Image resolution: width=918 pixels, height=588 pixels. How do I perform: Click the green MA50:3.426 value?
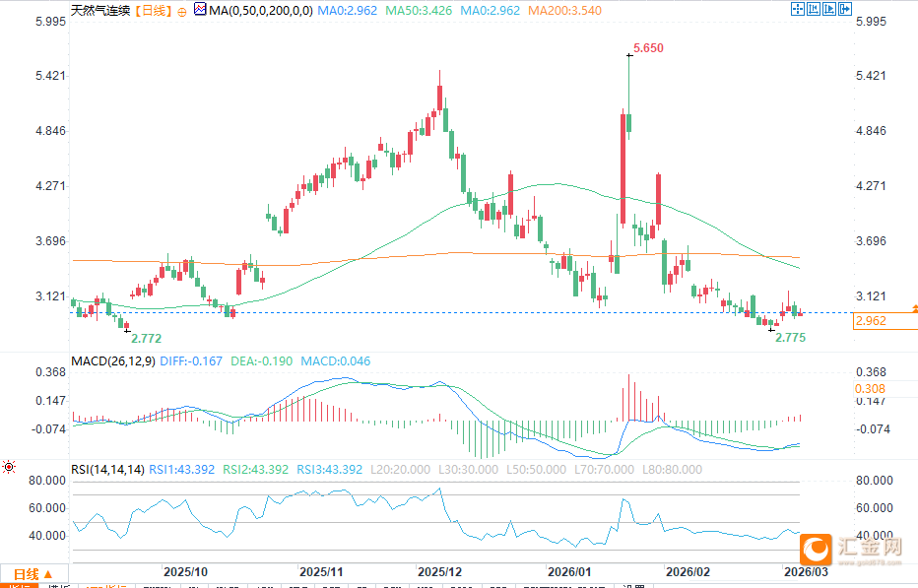point(419,11)
